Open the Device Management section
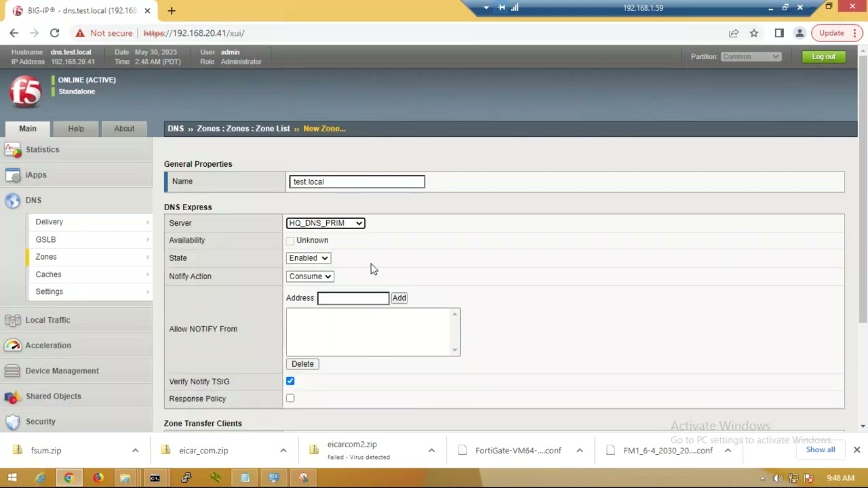The width and height of the screenshot is (868, 488). [x=62, y=371]
